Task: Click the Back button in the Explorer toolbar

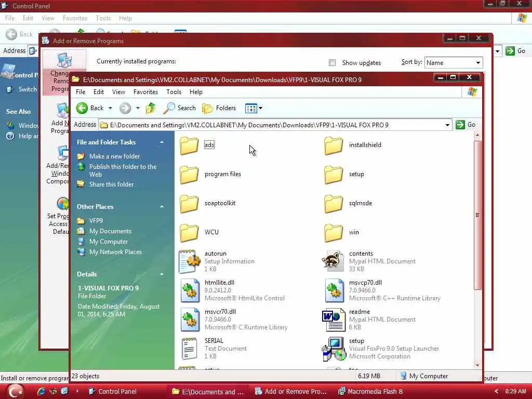Action: pos(90,108)
